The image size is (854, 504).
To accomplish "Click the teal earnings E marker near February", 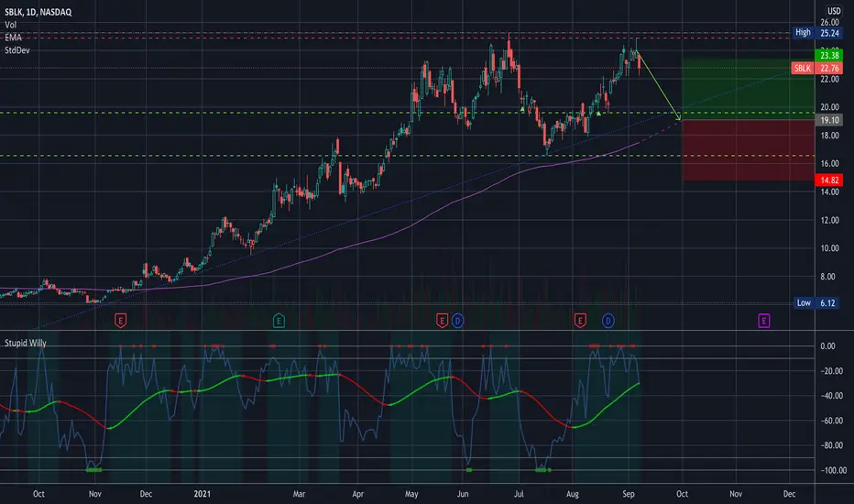I will (279, 321).
